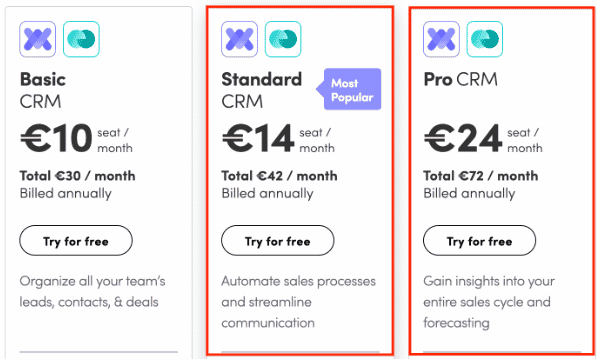Try the Pro CRM plan for free
Screen dimensions: 598x361
tap(479, 241)
